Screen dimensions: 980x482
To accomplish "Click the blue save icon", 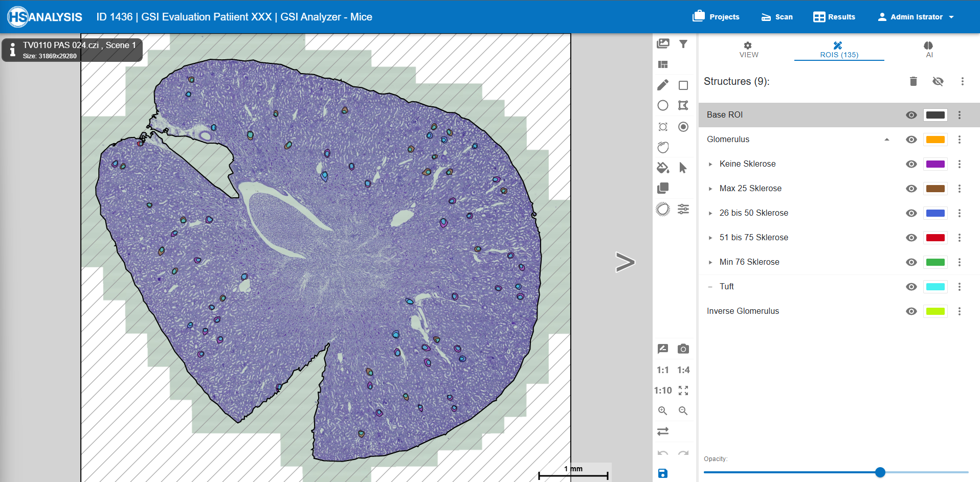I will [x=663, y=473].
